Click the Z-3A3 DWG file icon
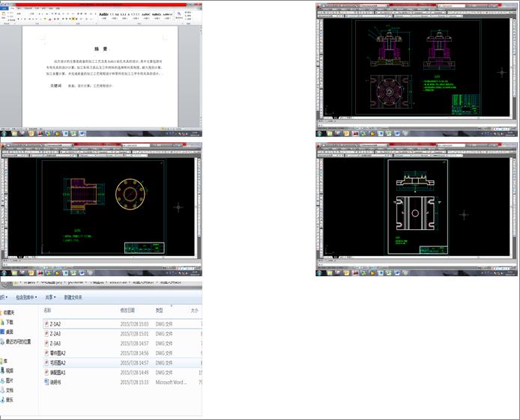 [x=46, y=343]
